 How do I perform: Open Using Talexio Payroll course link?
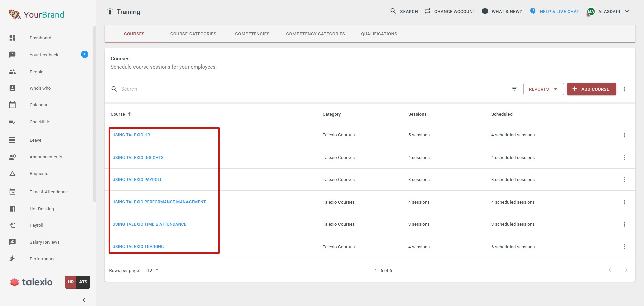coord(137,180)
